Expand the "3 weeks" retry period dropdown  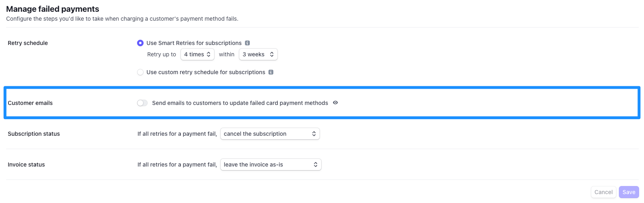pyautogui.click(x=258, y=54)
